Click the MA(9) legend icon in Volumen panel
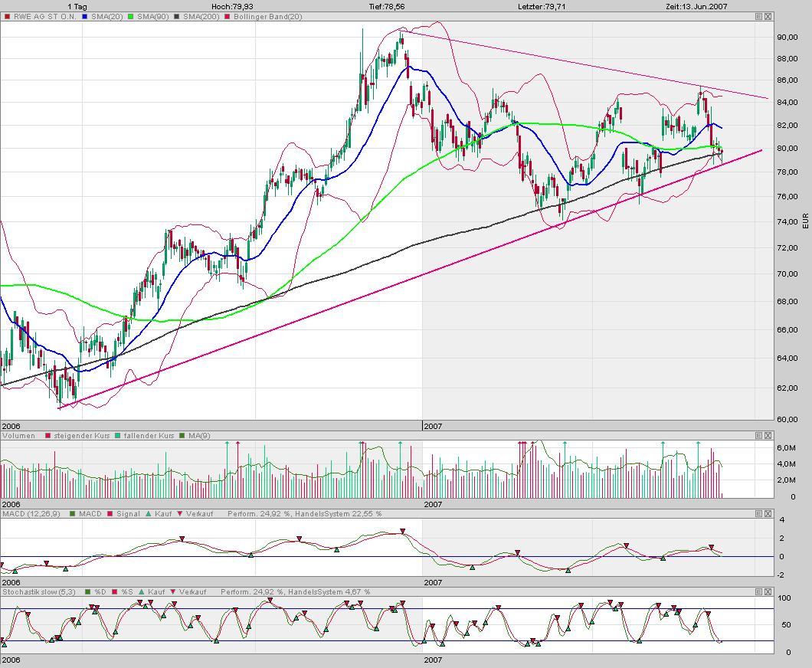The height and width of the screenshot is (668, 812). pos(182,434)
